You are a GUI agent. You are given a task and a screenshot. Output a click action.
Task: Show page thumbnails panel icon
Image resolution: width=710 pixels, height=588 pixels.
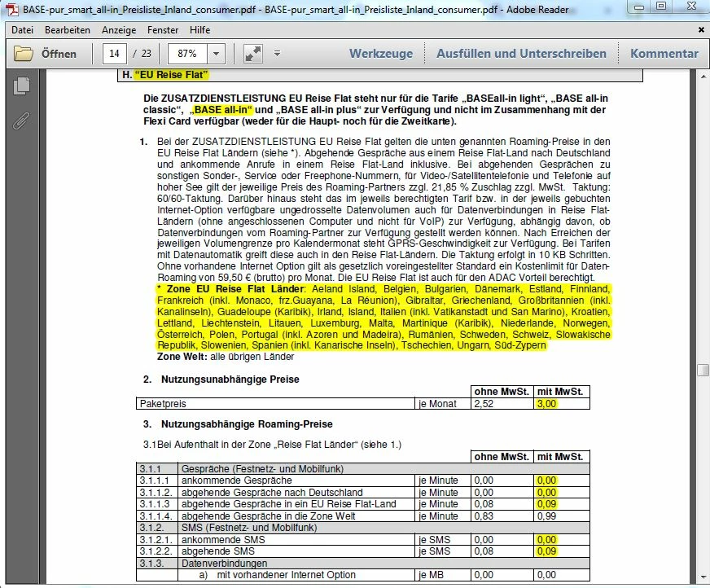click(x=22, y=86)
